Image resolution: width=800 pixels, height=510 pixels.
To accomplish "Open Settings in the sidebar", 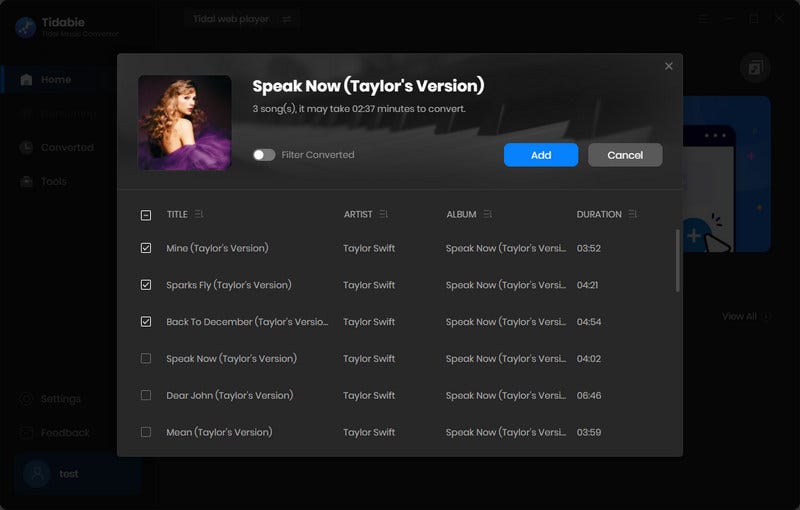I will [x=61, y=399].
